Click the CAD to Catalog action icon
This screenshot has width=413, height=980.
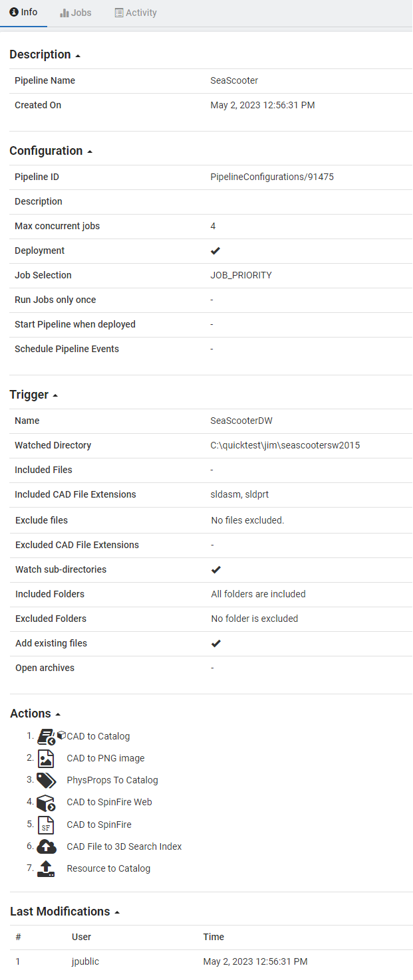tap(46, 736)
